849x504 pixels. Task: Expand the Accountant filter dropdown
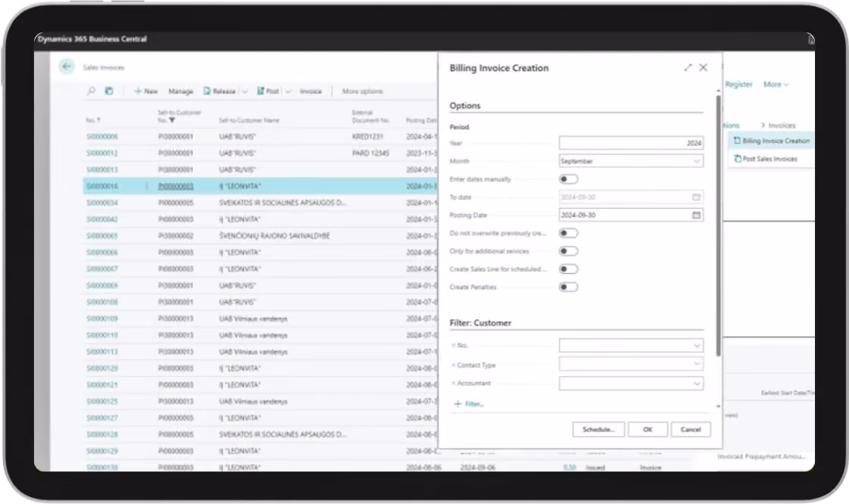(x=697, y=383)
